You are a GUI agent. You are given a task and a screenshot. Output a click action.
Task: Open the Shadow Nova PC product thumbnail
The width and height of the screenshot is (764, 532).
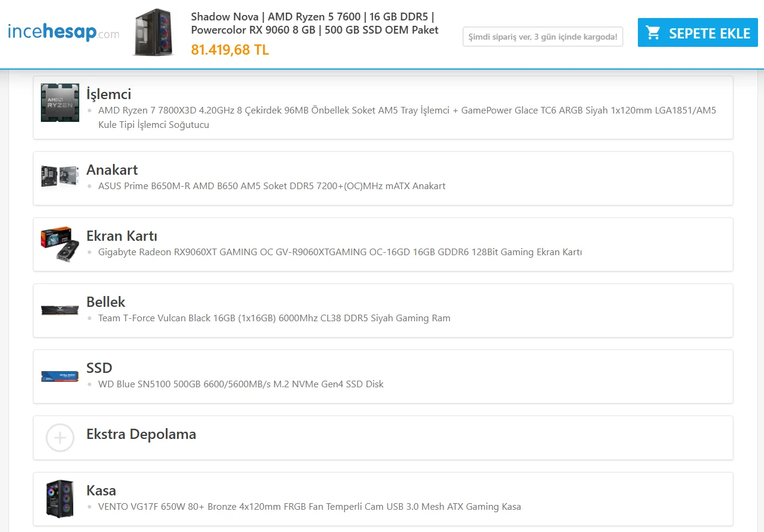pos(153,33)
